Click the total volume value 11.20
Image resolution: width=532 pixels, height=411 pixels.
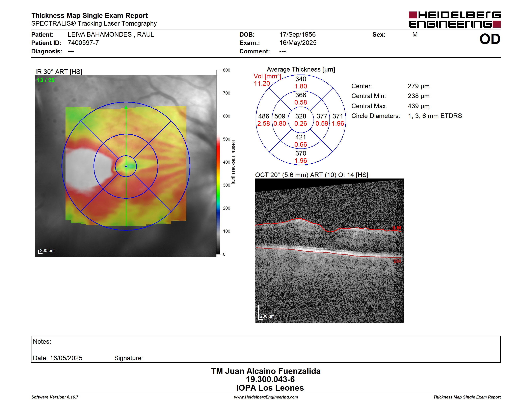[262, 84]
